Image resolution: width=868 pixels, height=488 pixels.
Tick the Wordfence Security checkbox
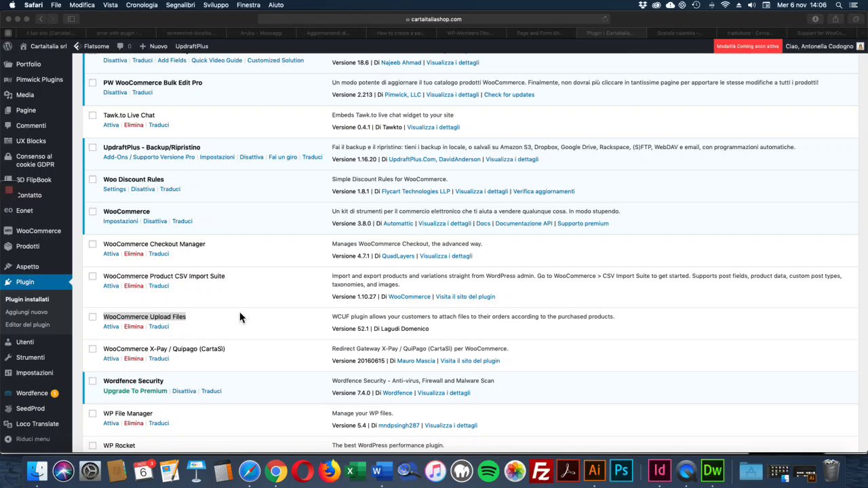pos(92,381)
